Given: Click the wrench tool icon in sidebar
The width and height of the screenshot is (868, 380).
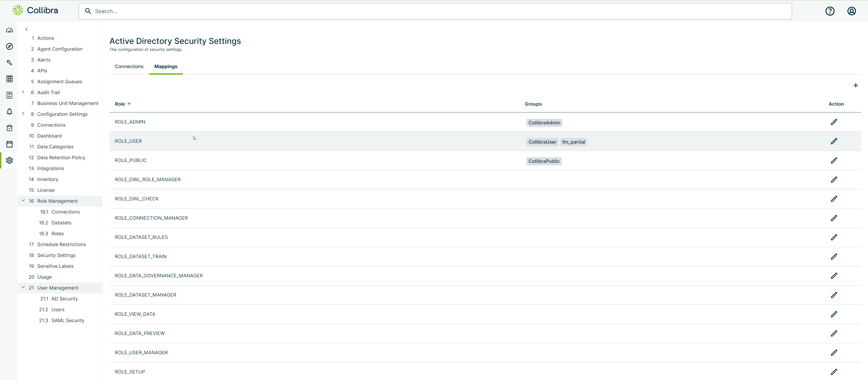Looking at the screenshot, I should point(9,63).
